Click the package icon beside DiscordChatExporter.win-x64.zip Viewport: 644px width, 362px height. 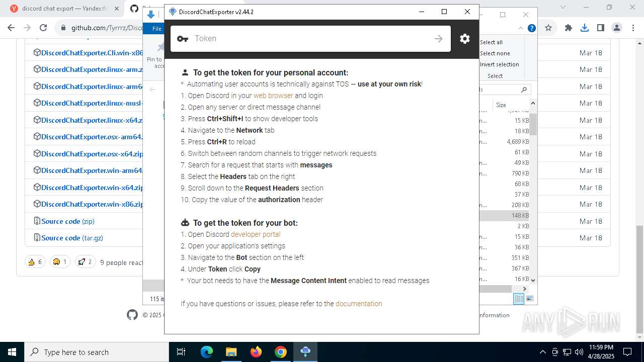pyautogui.click(x=37, y=187)
